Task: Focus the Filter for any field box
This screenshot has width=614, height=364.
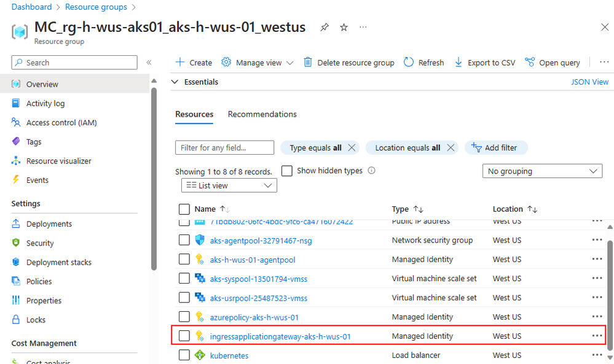Action: pyautogui.click(x=224, y=148)
